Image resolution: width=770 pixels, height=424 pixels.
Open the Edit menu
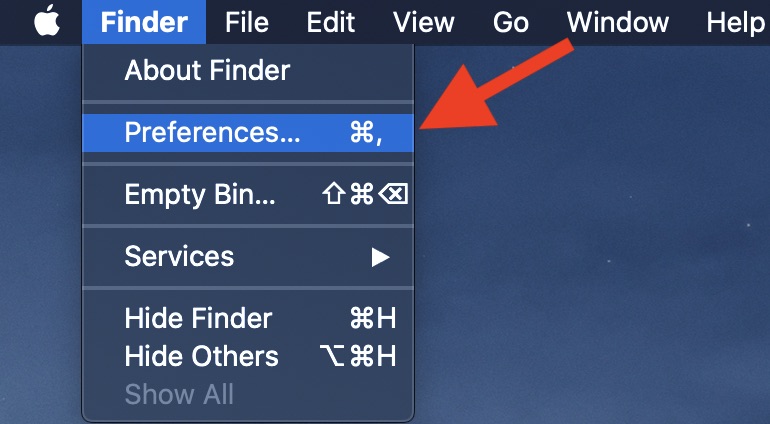tap(330, 22)
